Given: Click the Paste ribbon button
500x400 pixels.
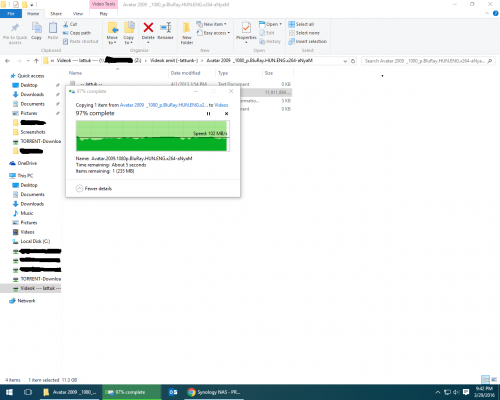Looking at the screenshot, I should coord(53,31).
